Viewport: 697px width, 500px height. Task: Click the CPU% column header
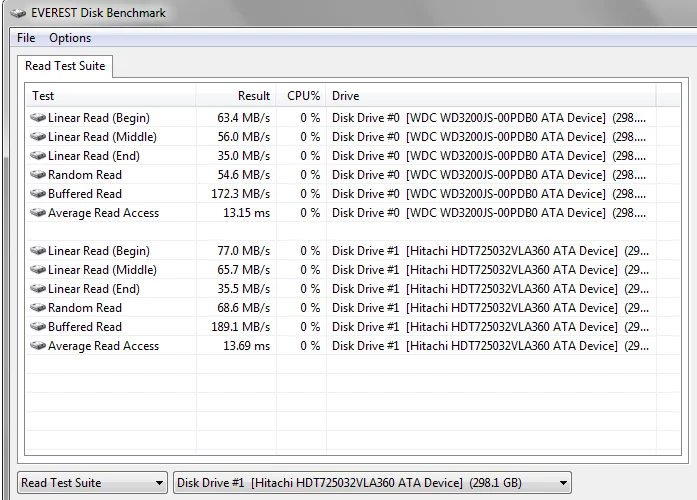coord(301,96)
